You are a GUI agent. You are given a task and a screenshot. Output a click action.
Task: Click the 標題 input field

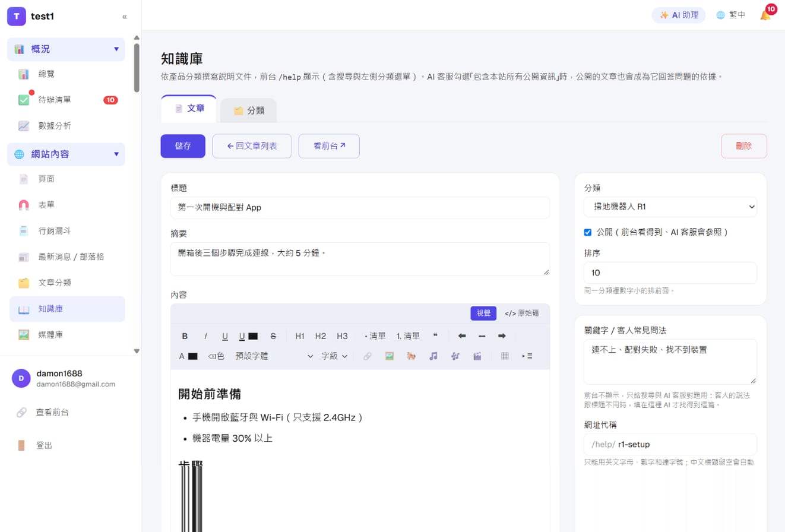(x=360, y=207)
